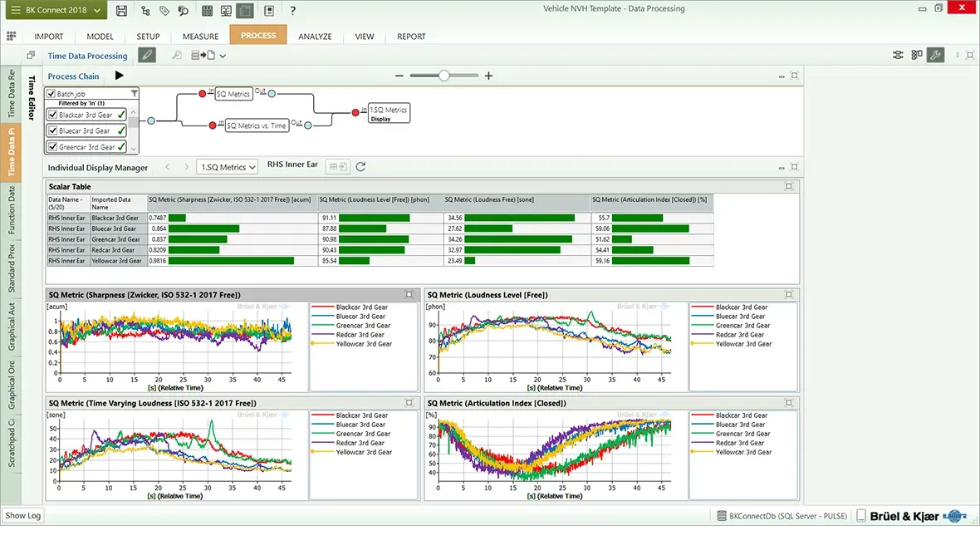Viewport: 980px width, 560px height.
Task: Expand the export dropdown arrow beside Time Data Processing
Action: pyautogui.click(x=223, y=56)
